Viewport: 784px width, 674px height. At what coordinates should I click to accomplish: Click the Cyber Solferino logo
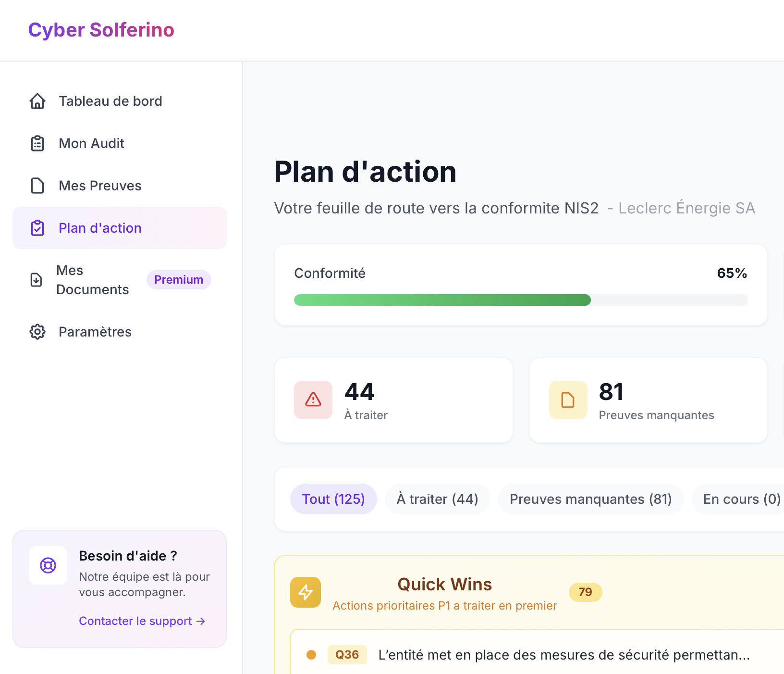coord(101,29)
